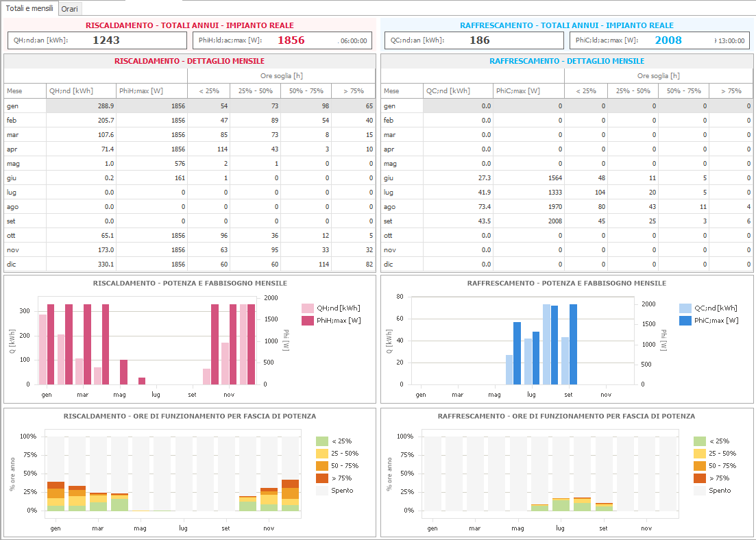This screenshot has height=540, width=756.
Task: Click the QC;nd [kWh] light blue legend swatch
Action: (685, 308)
